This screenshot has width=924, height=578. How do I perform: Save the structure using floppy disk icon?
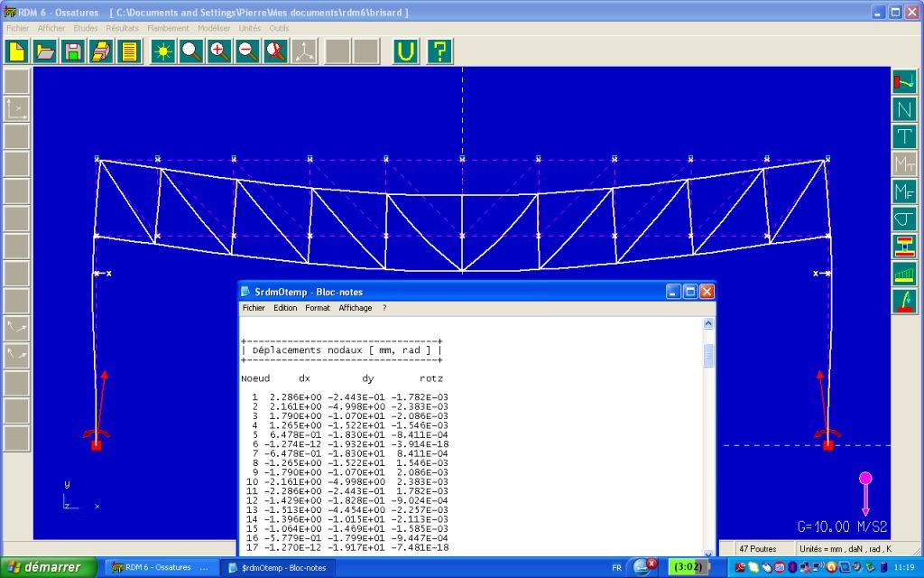tap(73, 51)
